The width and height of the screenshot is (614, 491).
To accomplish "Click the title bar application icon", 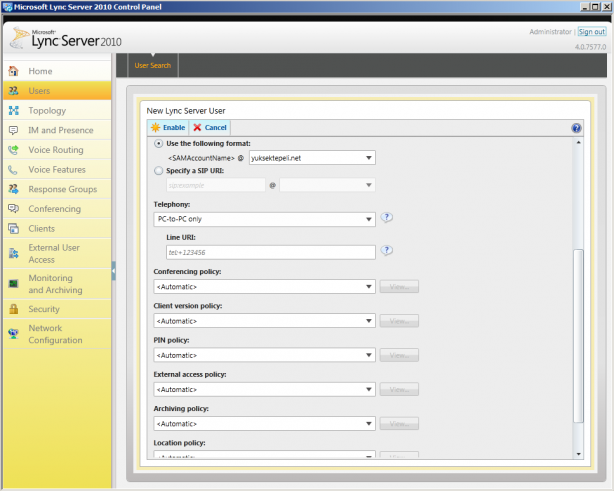I will coord(7,7).
